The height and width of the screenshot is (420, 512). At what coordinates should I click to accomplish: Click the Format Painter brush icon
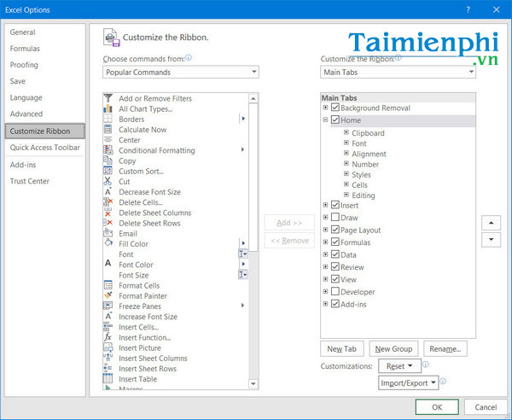click(x=108, y=295)
